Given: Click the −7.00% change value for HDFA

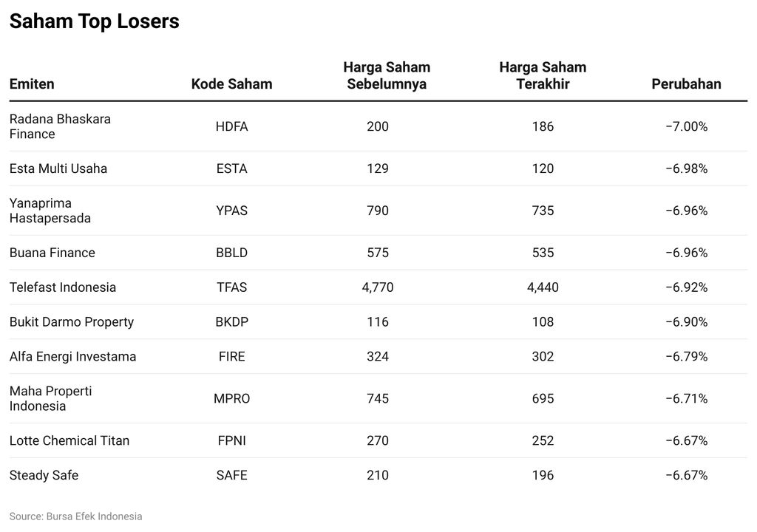Looking at the screenshot, I should coord(686,126).
